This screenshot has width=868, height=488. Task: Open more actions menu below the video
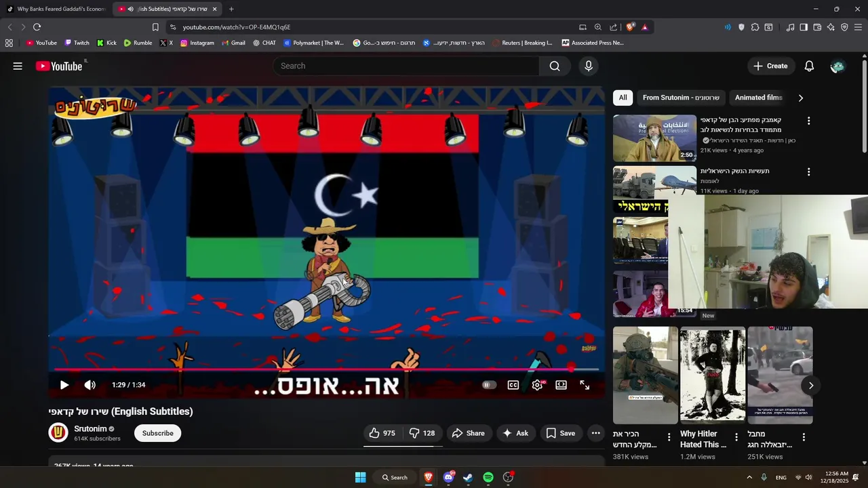click(595, 433)
